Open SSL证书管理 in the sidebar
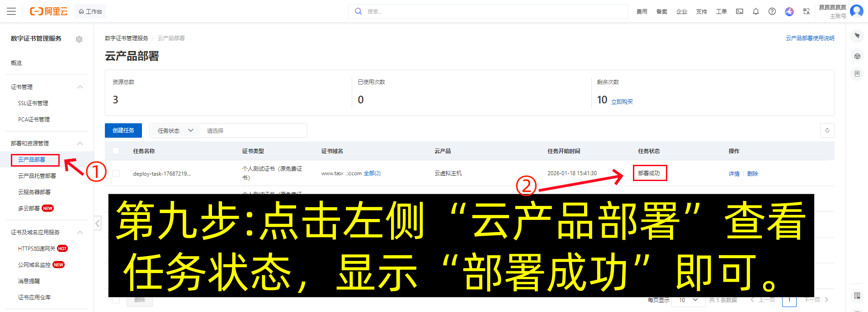The image size is (868, 312). pos(33,103)
